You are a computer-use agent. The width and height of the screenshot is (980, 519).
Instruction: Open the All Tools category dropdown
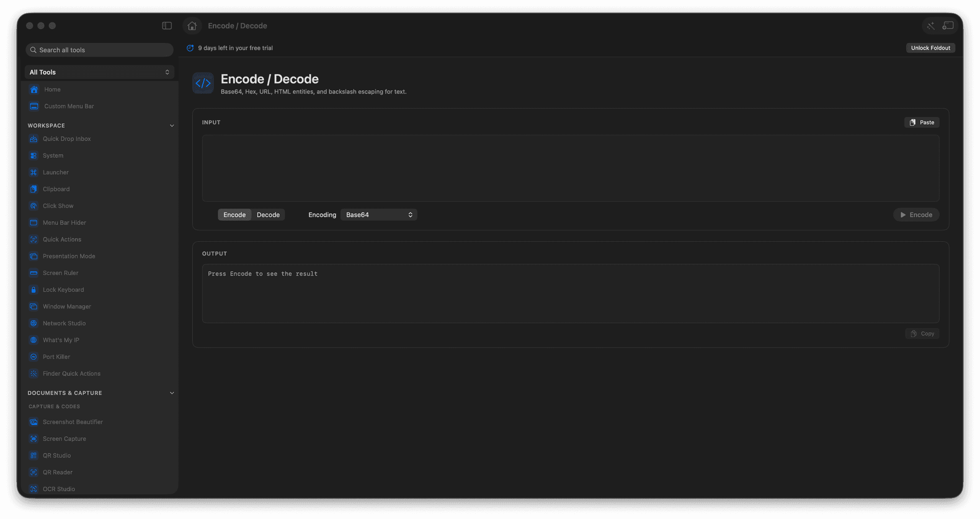coord(100,73)
